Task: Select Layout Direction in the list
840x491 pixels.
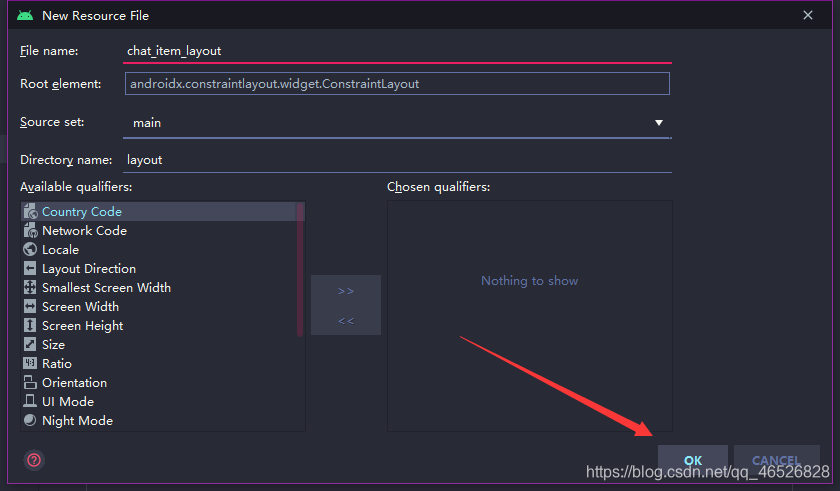Action: click(x=89, y=269)
